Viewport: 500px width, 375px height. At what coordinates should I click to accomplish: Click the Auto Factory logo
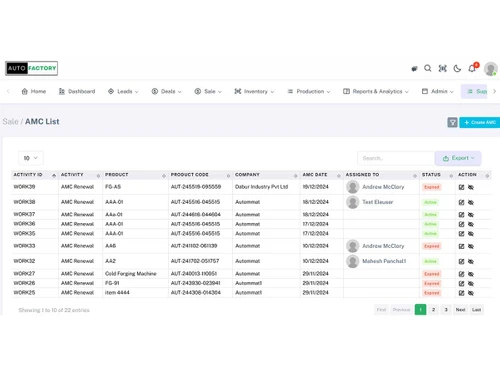[32, 68]
